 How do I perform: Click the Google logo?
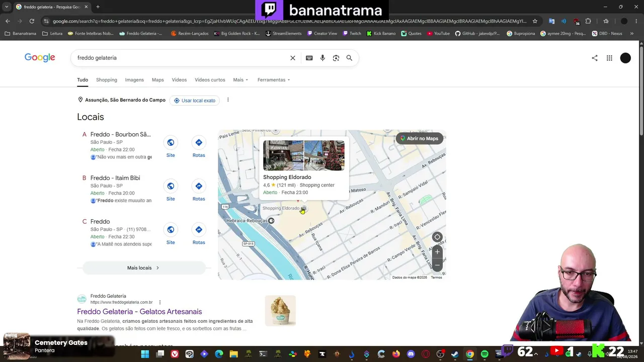40,58
